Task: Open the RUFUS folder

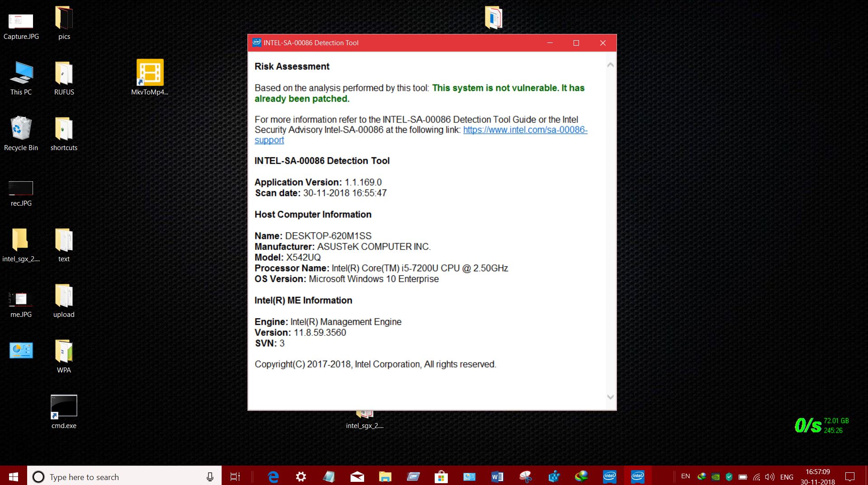Action: click(x=64, y=79)
